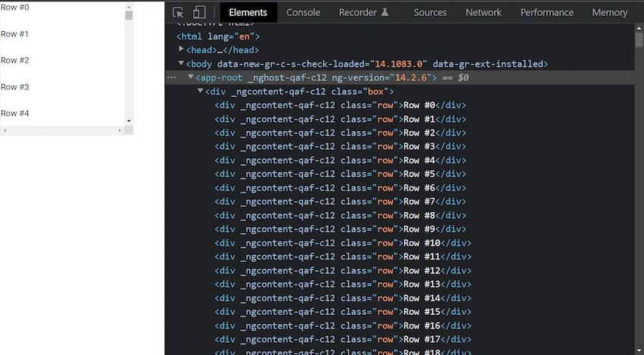Click the vertical scrollbar thumb in the page box
The width and height of the screenshot is (644, 355).
click(129, 16)
